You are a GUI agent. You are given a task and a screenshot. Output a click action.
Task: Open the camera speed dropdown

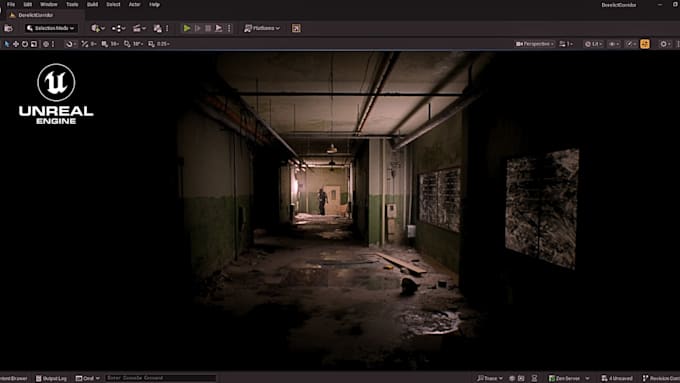(x=566, y=44)
